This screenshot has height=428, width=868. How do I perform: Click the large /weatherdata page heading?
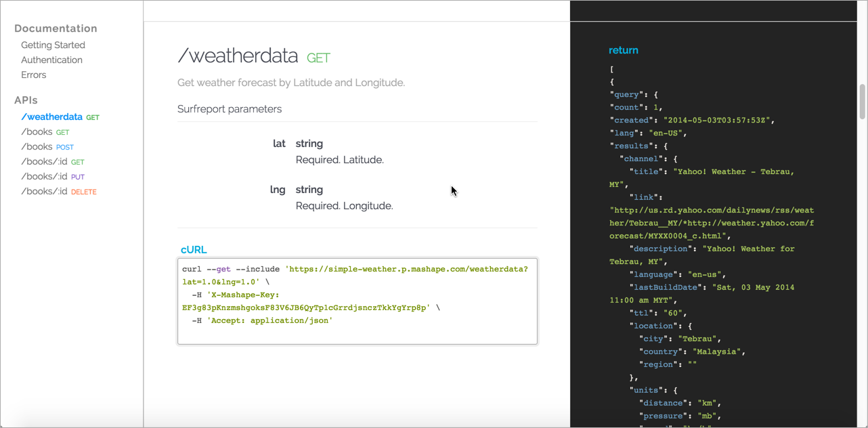(x=238, y=56)
